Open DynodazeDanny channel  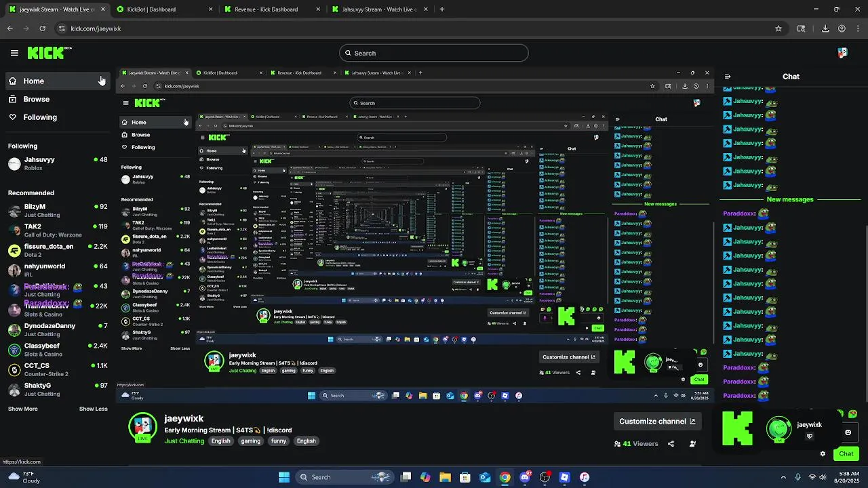click(57, 329)
